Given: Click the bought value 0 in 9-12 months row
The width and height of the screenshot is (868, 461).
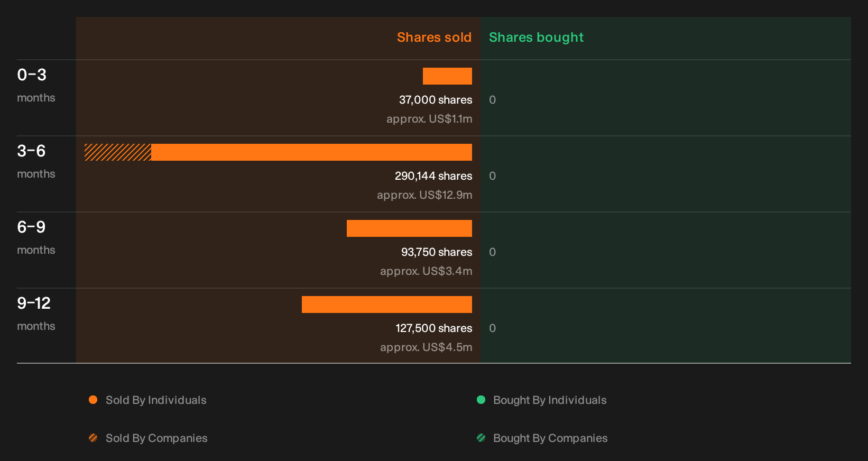Looking at the screenshot, I should [x=492, y=328].
